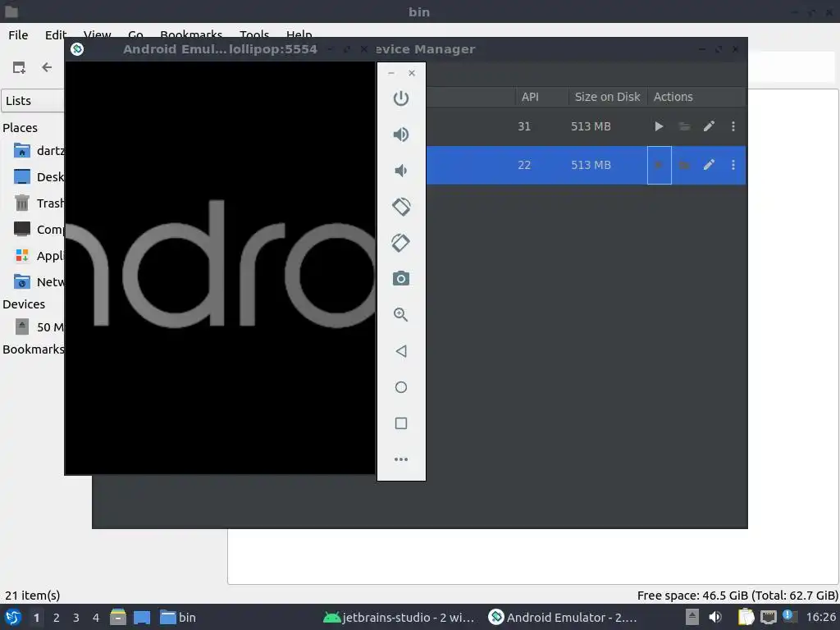Image resolution: width=840 pixels, height=630 pixels.
Task: Click the emulator power button
Action: point(400,98)
